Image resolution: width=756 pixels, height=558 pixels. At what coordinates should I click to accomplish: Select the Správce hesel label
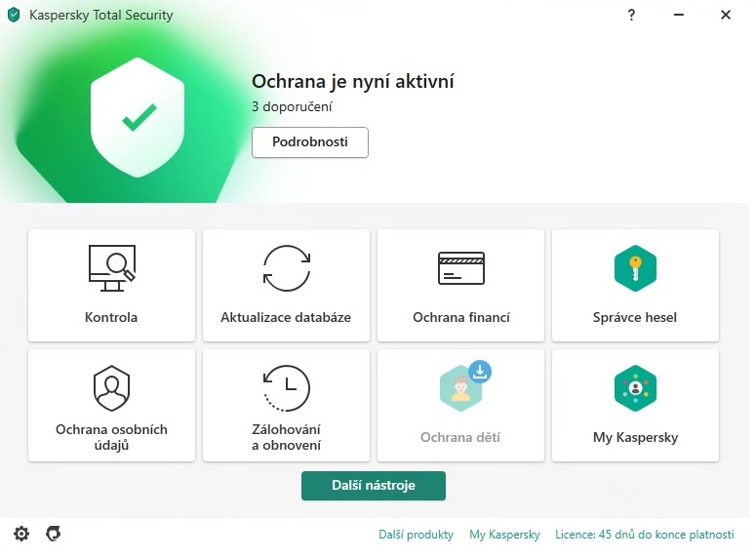(x=635, y=317)
